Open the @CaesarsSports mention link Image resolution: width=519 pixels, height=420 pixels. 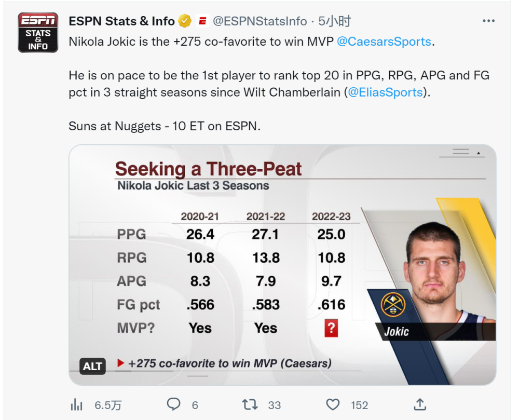click(384, 42)
